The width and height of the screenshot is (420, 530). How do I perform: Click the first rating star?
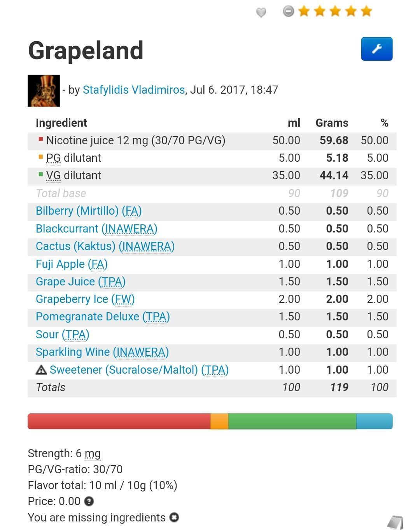[x=304, y=11]
